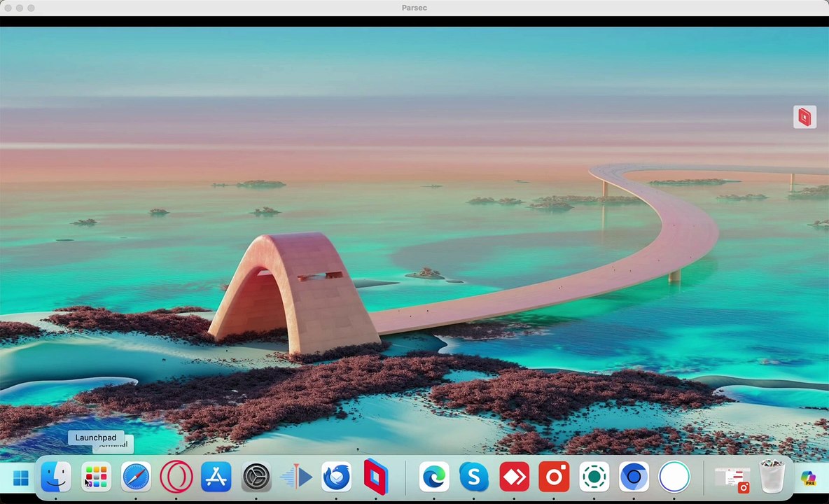This screenshot has width=829, height=504.
Task: Click the red screen recorder dock icon
Action: [x=554, y=477]
